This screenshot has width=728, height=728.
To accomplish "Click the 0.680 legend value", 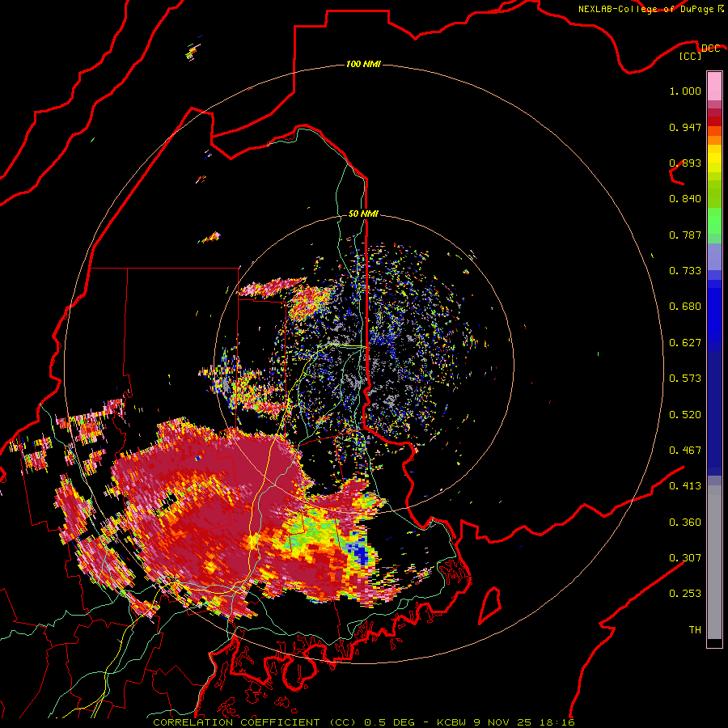I will 685,307.
